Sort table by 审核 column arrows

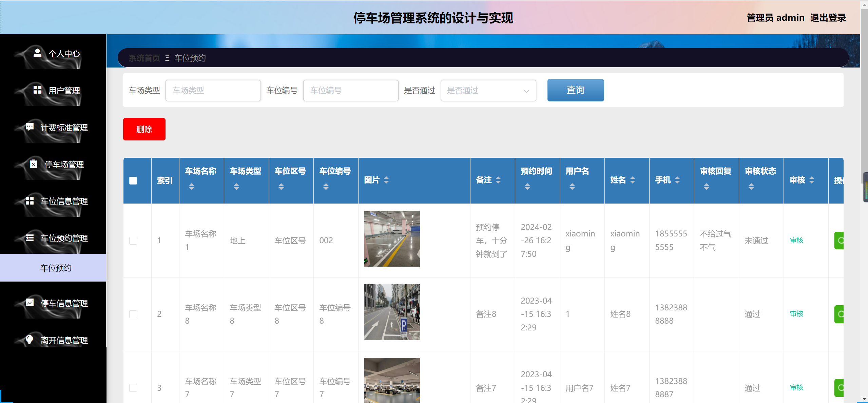coord(812,180)
